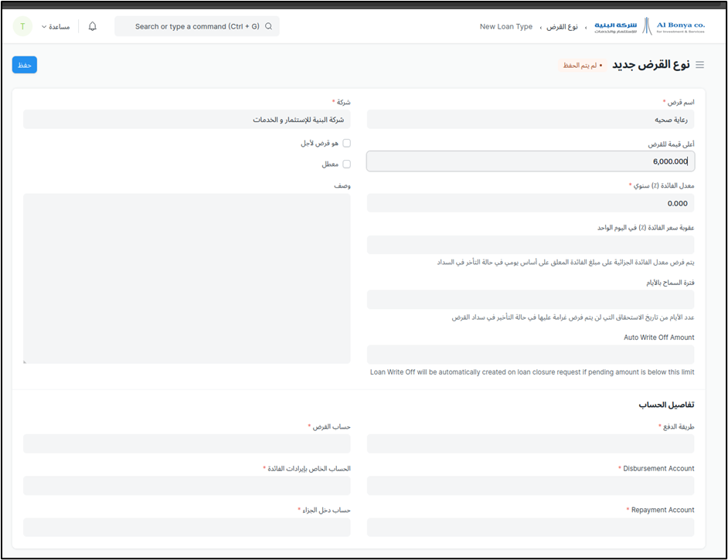This screenshot has height=560, width=728.
Task: Expand the مساعدة help dropdown
Action: point(55,26)
